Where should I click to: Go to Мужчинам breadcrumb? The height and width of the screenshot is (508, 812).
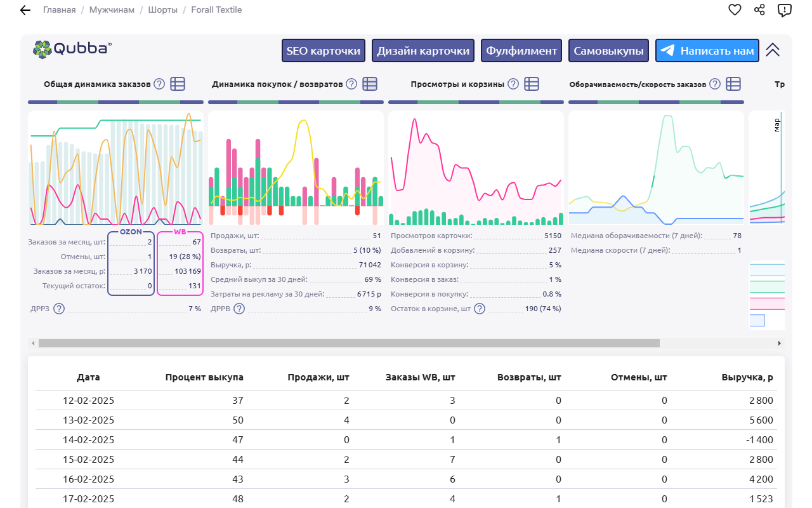coord(112,10)
